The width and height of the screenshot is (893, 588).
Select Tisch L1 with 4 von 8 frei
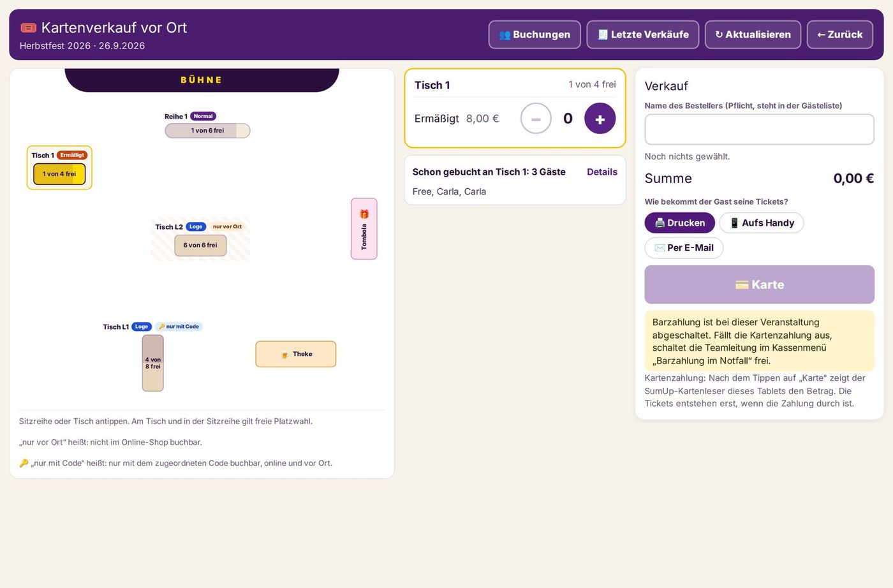click(153, 363)
